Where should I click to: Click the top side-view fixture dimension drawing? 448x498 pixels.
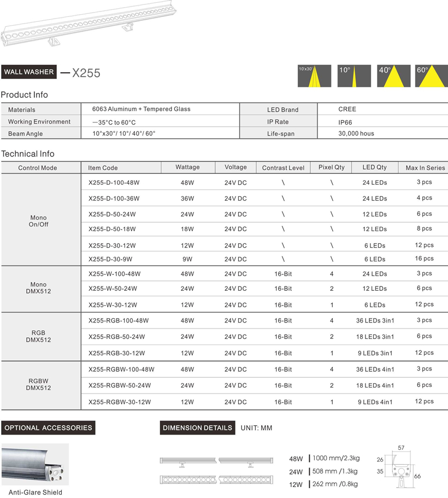(x=219, y=462)
